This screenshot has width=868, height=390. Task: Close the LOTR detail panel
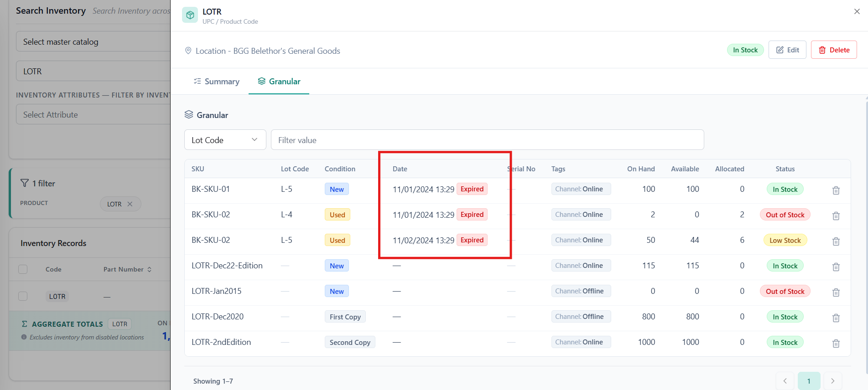coord(857,11)
